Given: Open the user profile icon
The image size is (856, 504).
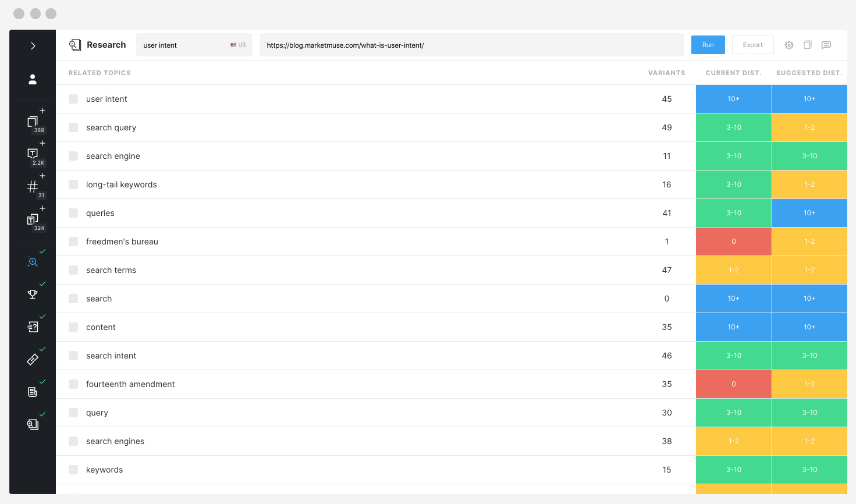Looking at the screenshot, I should [x=33, y=79].
